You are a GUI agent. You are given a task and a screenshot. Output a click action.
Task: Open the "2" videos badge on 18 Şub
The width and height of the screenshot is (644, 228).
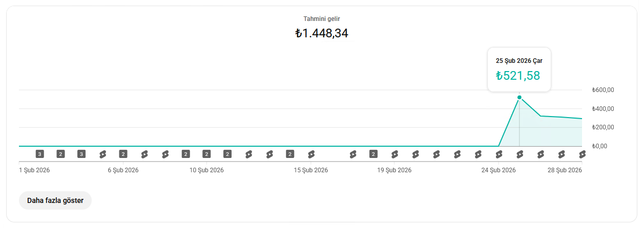coord(373,154)
